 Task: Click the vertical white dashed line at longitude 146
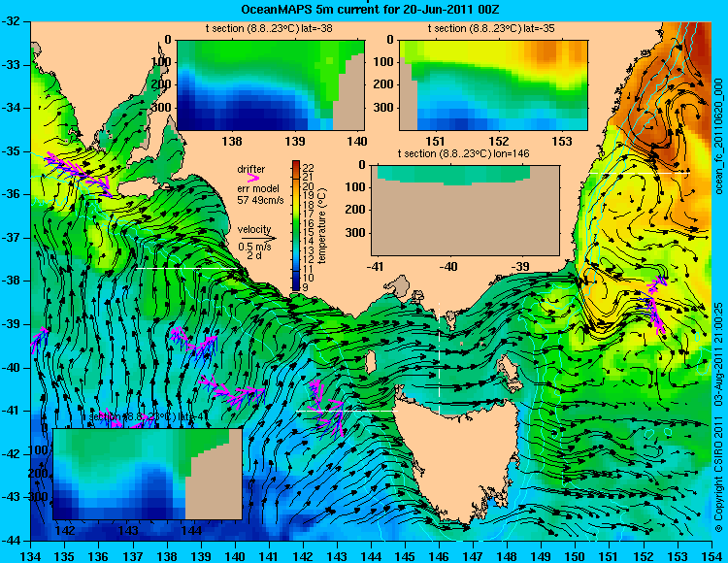tap(439, 359)
